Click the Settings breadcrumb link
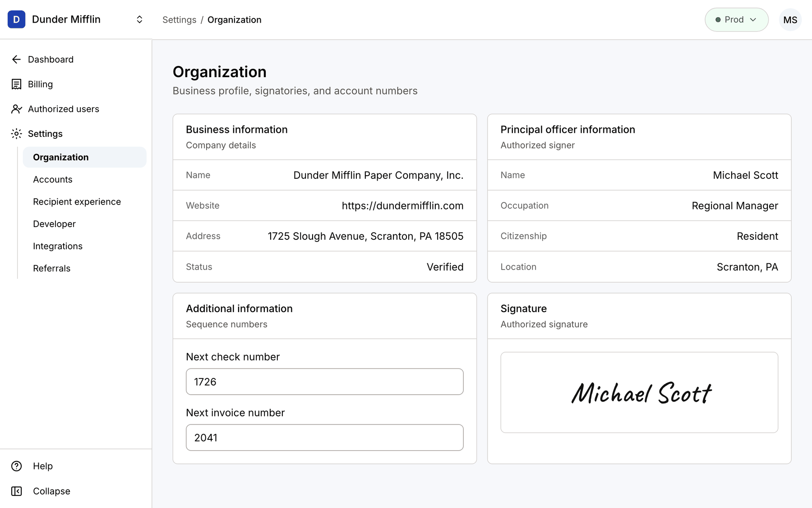 tap(180, 20)
